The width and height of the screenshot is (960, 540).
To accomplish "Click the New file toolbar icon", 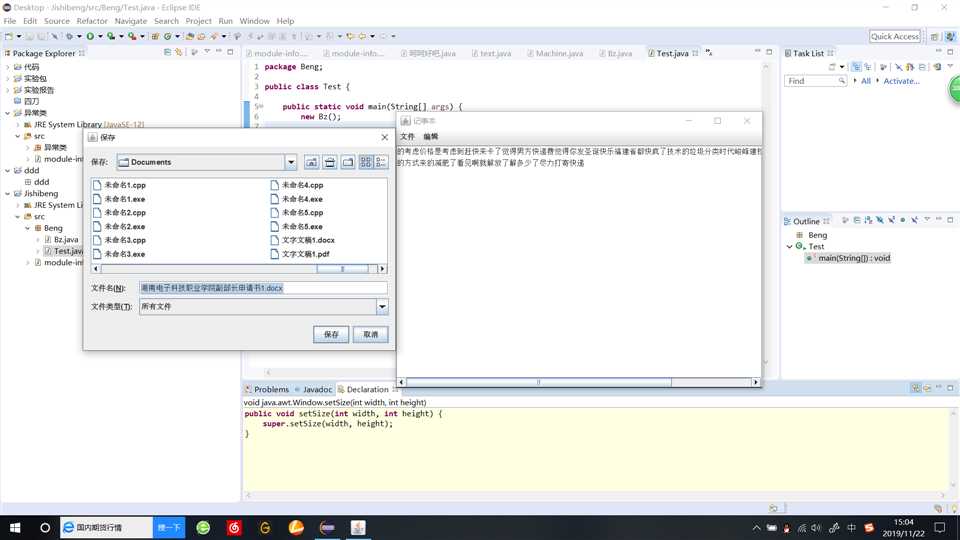I will 9,36.
